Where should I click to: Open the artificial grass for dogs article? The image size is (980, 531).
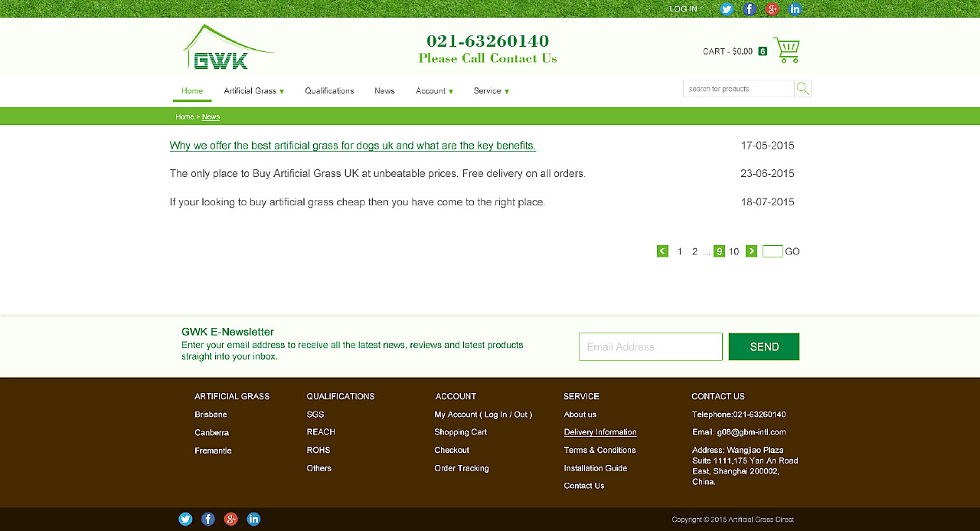pyautogui.click(x=352, y=146)
